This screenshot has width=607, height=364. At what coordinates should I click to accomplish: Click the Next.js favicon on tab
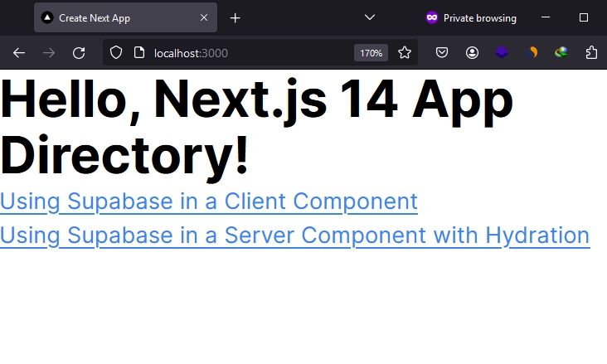(x=47, y=17)
